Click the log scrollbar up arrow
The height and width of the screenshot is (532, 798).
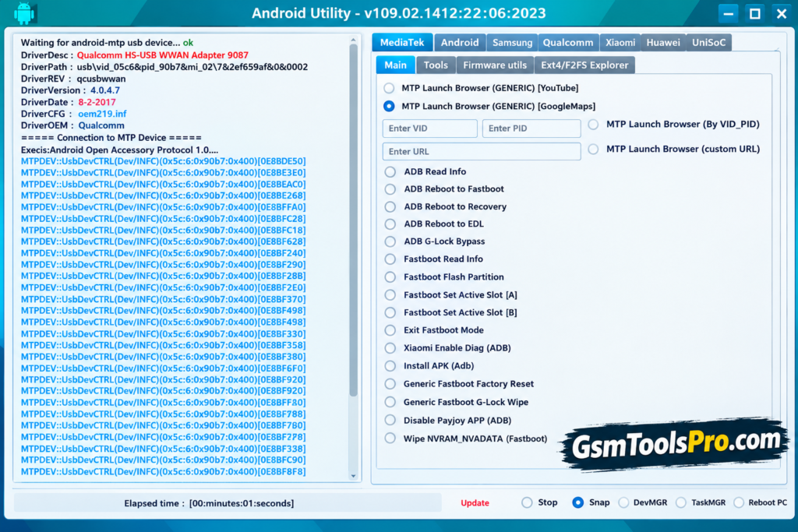[353, 40]
